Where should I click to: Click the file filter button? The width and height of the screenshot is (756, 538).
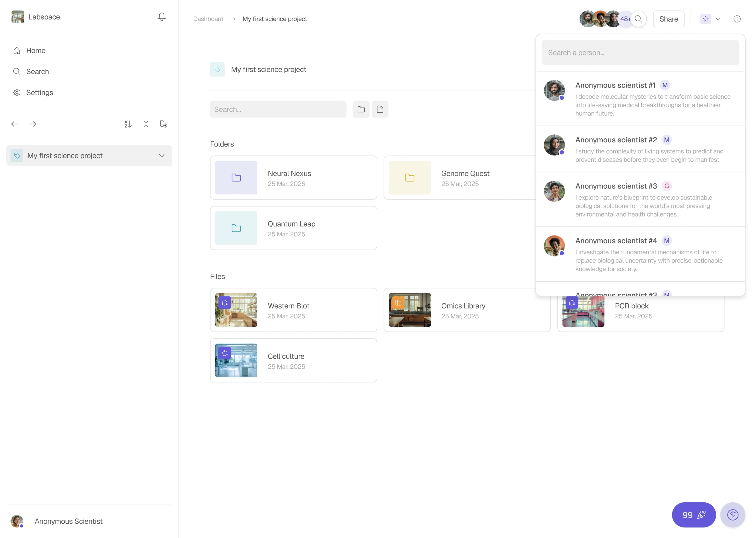[x=380, y=109]
